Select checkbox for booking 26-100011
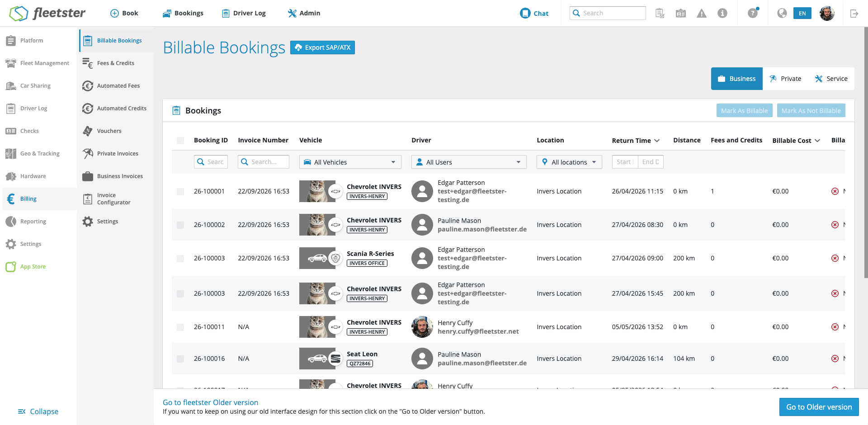Viewport: 868px width, 425px height. click(x=180, y=327)
